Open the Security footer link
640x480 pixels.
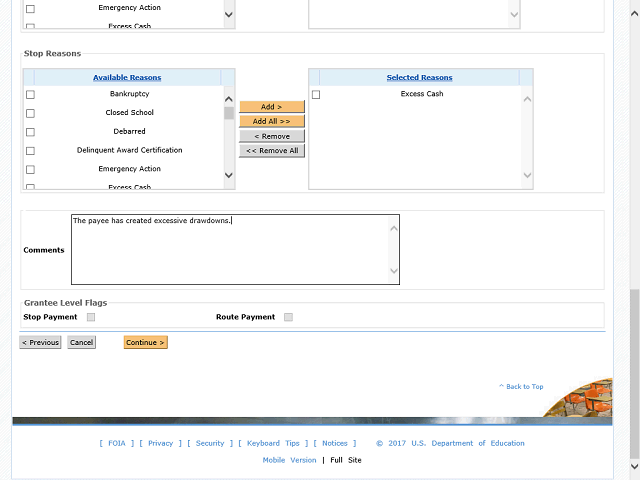tap(210, 443)
